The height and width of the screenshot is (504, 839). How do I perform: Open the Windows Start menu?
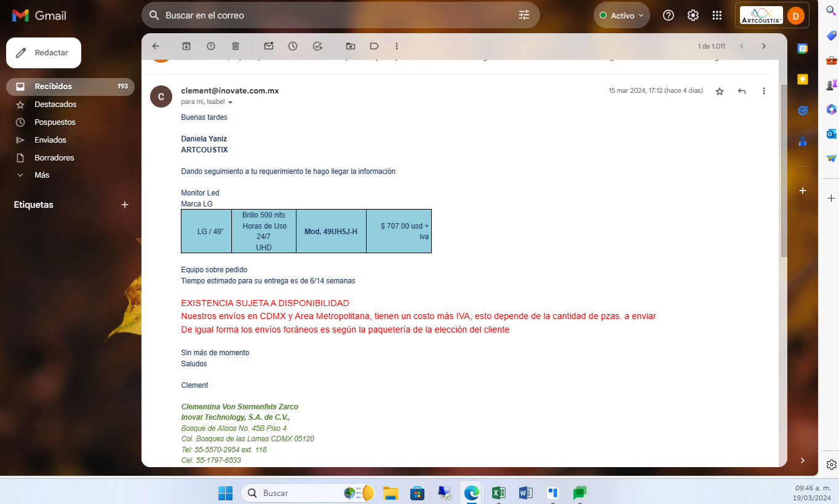pyautogui.click(x=225, y=493)
